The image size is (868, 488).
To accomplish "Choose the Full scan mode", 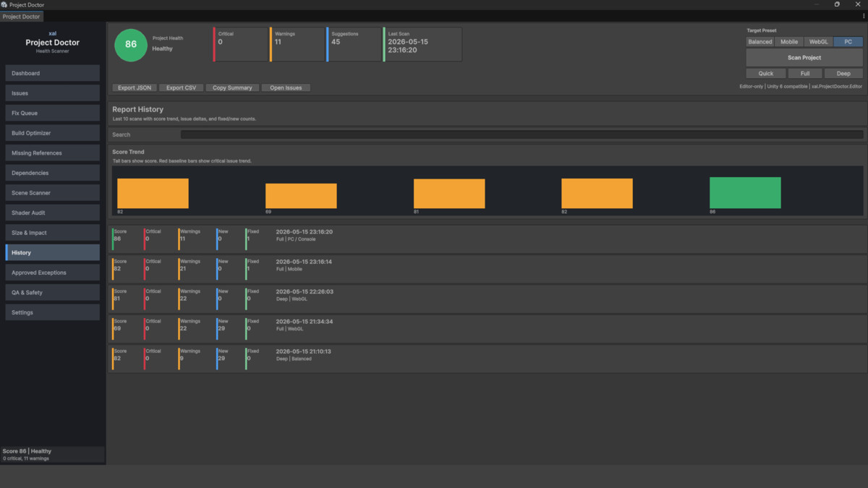I will [805, 73].
